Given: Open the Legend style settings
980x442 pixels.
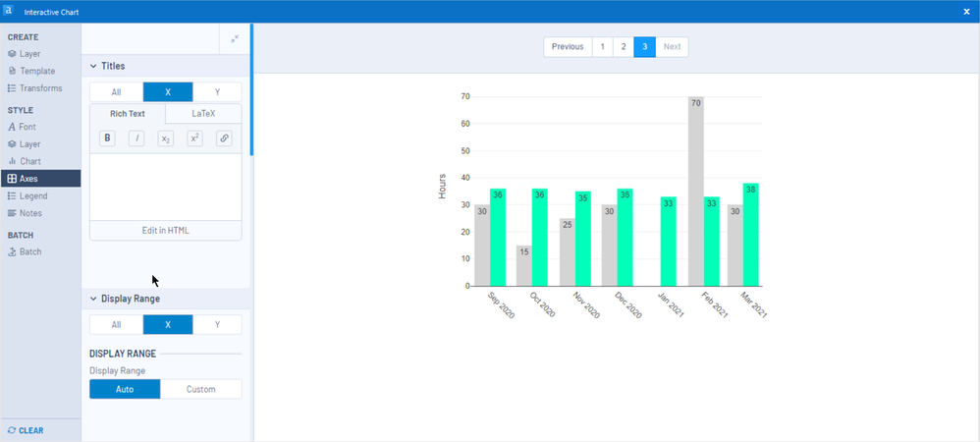Looking at the screenshot, I should [27, 195].
